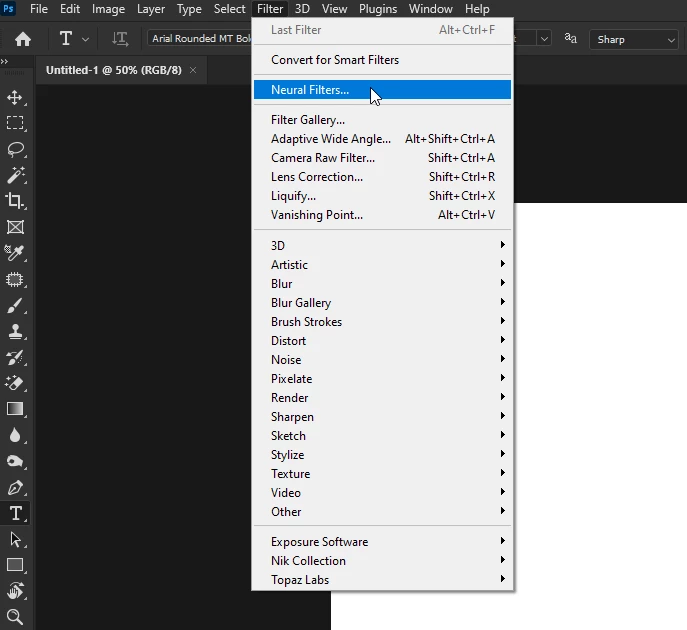687x630 pixels.
Task: Expand the Other filter submenu
Action: point(382,512)
